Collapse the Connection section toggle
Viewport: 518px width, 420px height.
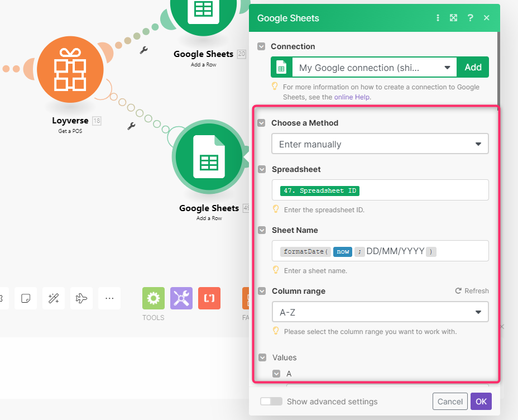click(x=261, y=46)
